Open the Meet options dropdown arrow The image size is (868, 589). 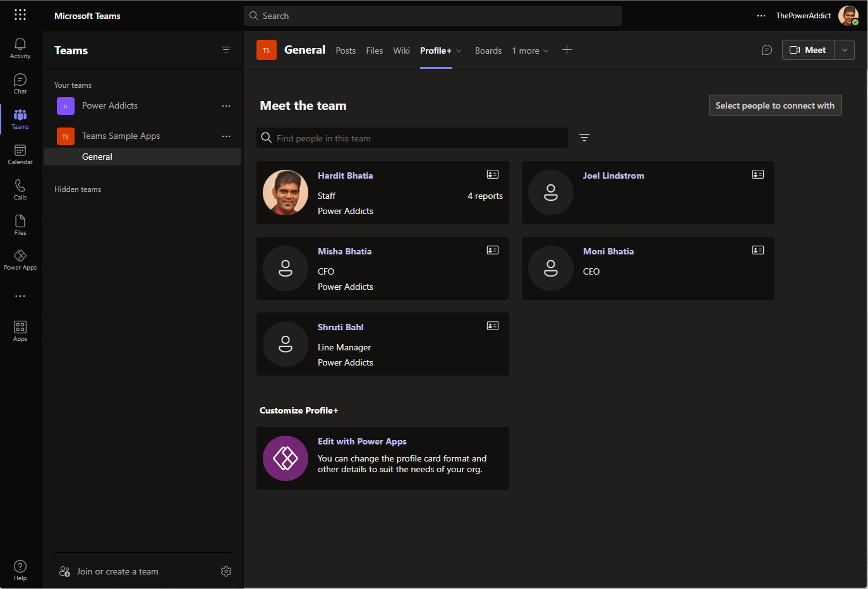845,50
